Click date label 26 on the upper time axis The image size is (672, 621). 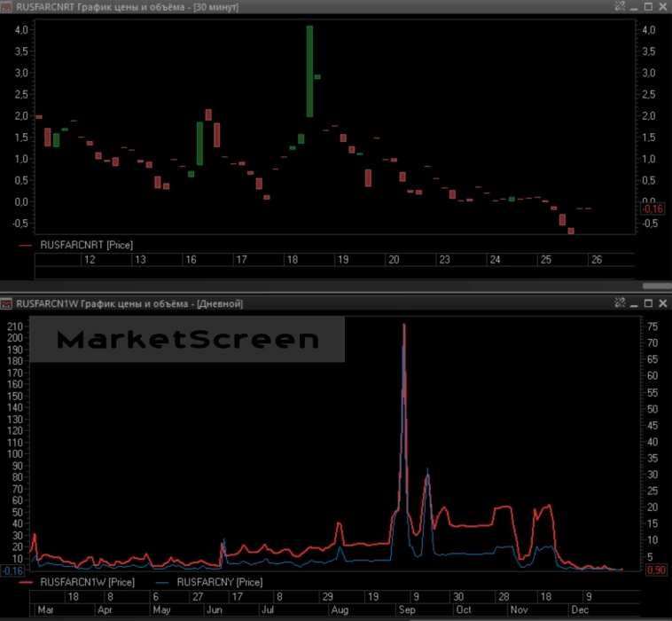click(597, 260)
